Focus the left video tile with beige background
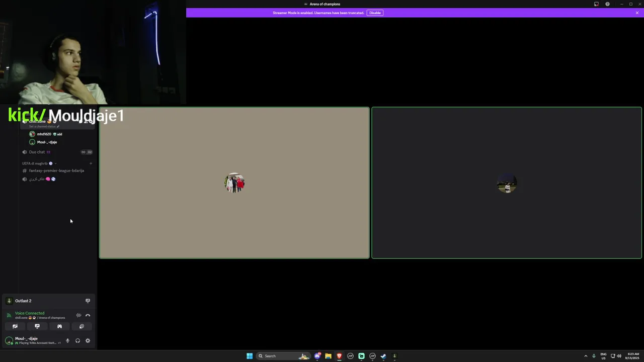 pyautogui.click(x=234, y=183)
